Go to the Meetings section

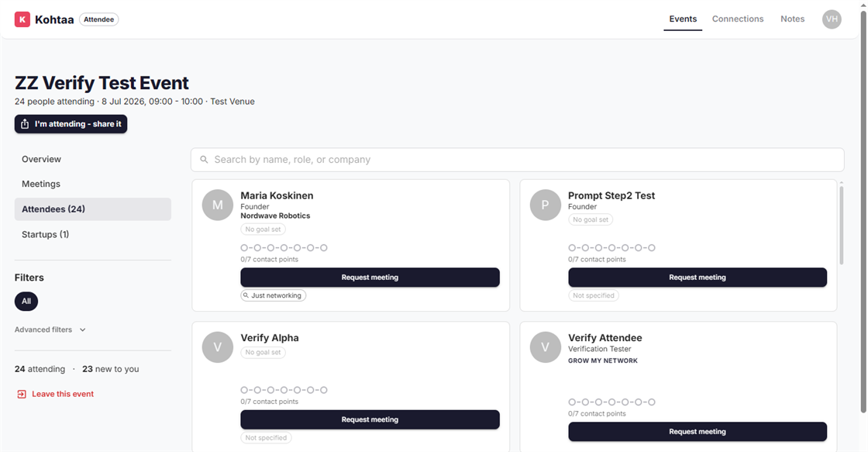(x=92, y=184)
